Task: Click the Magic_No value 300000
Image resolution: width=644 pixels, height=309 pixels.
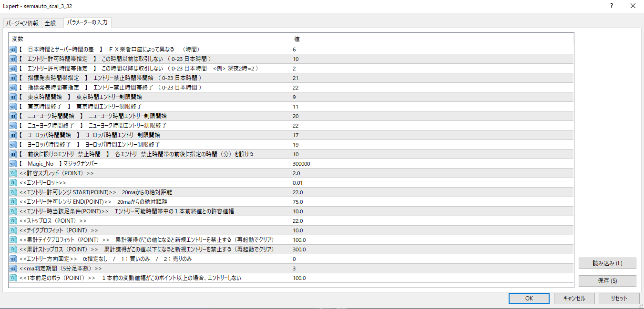Action: click(x=302, y=164)
